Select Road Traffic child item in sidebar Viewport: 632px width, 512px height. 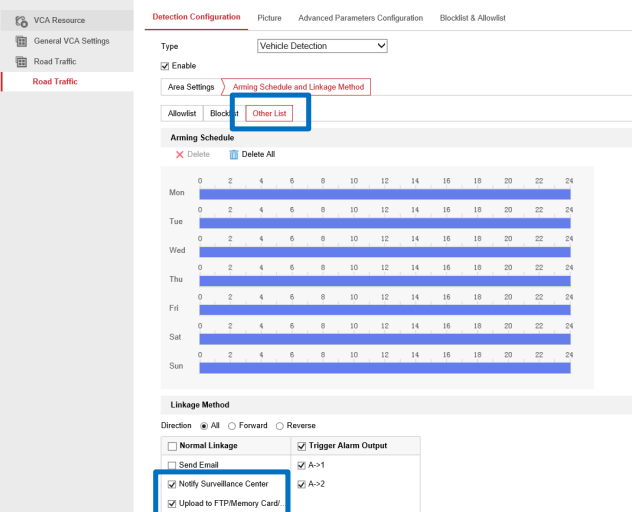55,82
